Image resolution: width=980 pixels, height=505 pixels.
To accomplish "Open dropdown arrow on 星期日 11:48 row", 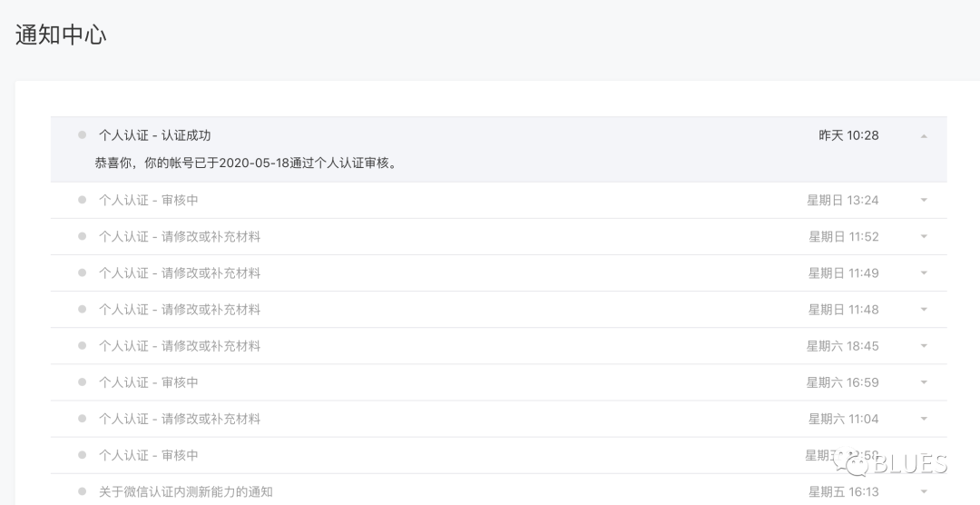I will tap(924, 310).
